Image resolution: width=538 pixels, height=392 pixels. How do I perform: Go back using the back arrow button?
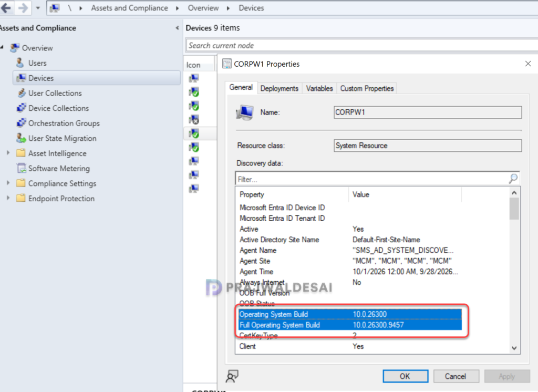6,7
